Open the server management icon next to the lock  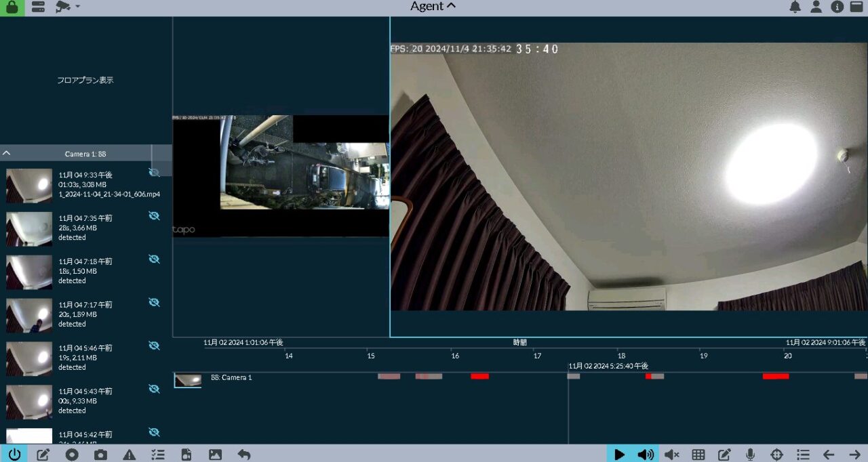coord(37,7)
